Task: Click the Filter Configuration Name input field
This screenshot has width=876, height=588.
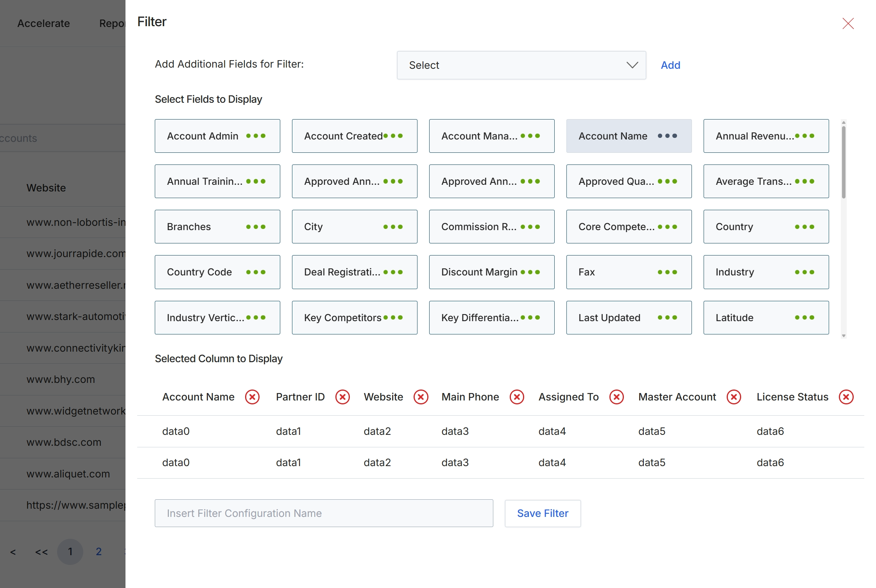Action: [324, 513]
